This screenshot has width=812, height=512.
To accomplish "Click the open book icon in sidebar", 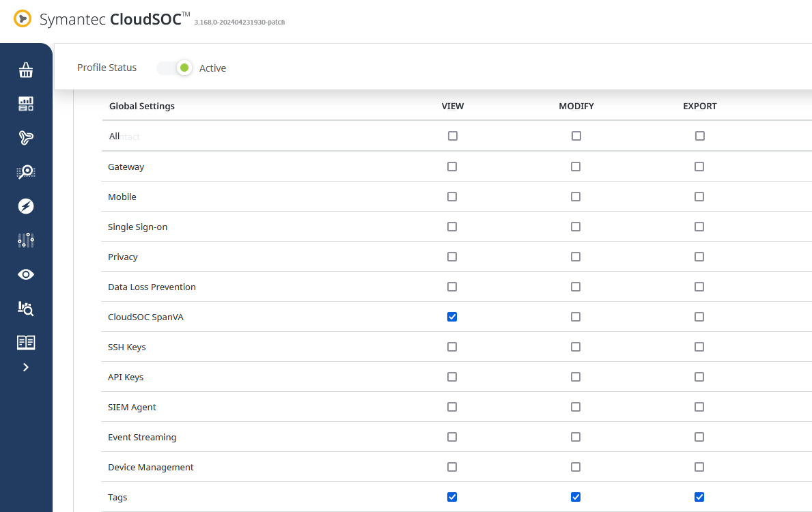I will 26,343.
